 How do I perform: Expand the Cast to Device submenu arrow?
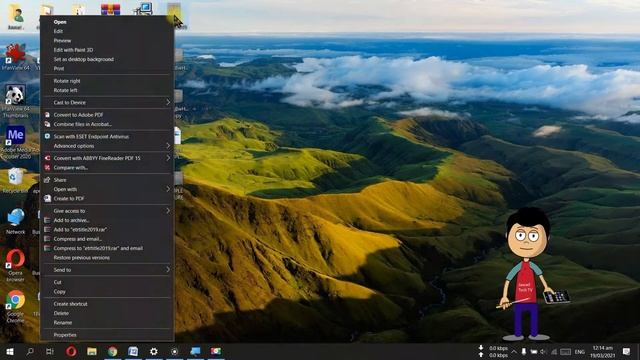click(168, 102)
